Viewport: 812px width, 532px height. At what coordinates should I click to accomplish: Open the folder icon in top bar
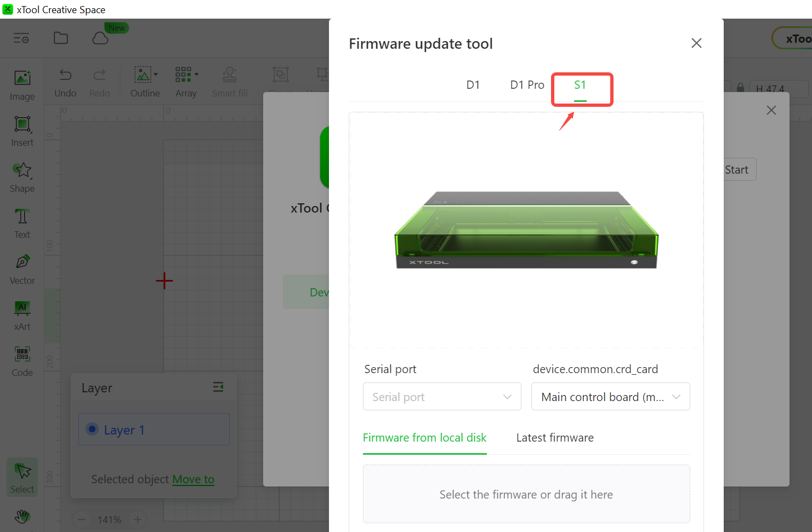(61, 38)
